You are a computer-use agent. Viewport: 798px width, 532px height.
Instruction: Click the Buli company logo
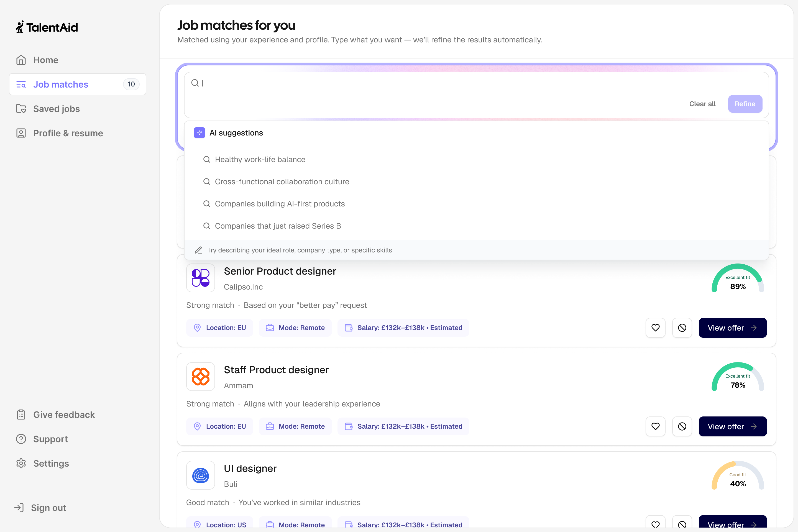click(201, 475)
